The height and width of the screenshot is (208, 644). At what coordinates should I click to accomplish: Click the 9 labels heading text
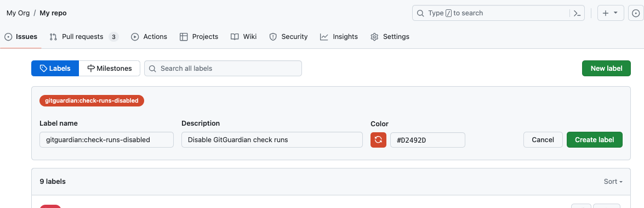[x=53, y=181]
